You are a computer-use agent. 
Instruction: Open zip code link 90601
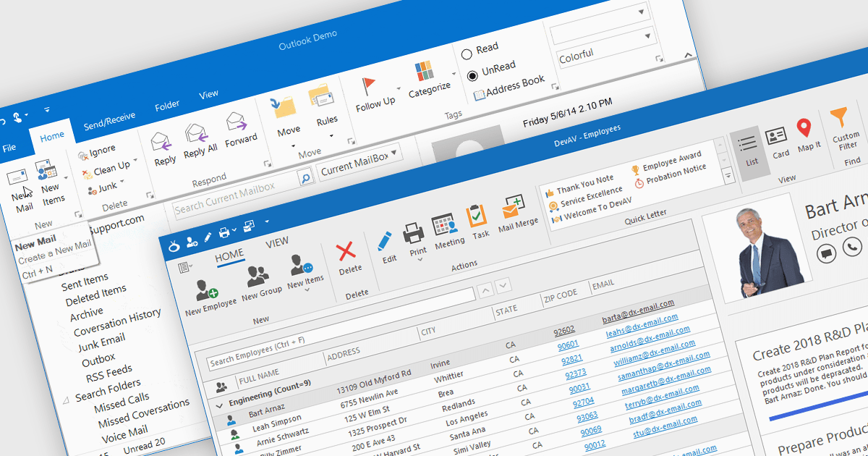point(568,345)
